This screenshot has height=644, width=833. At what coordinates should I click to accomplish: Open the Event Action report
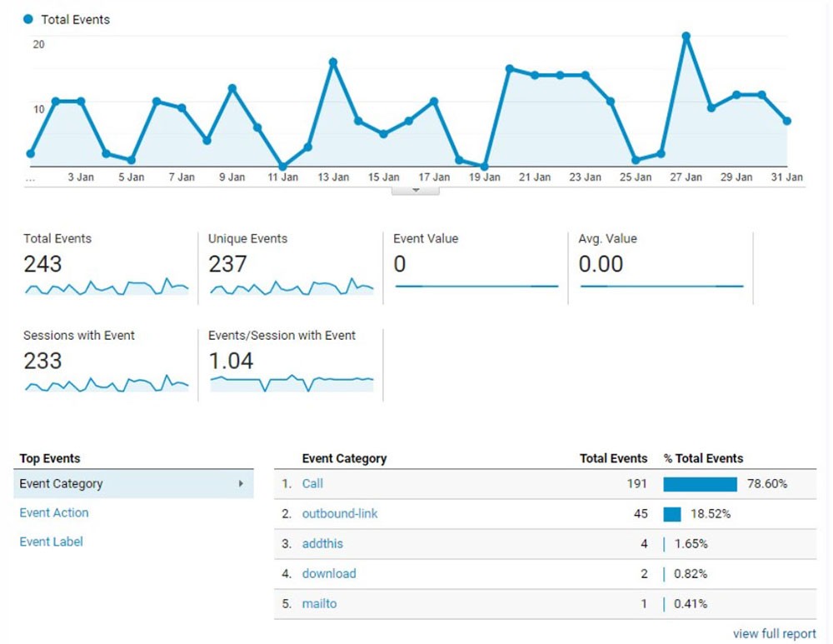point(53,512)
